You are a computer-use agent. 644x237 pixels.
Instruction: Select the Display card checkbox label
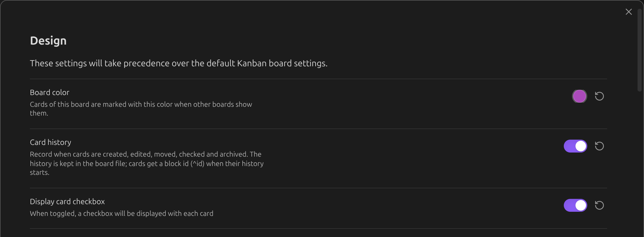(67, 202)
